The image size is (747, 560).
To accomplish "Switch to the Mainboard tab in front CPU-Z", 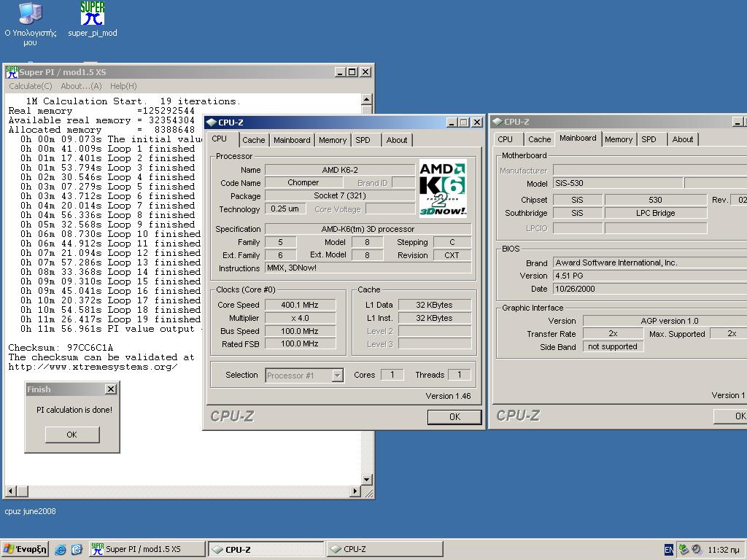I will [x=292, y=140].
